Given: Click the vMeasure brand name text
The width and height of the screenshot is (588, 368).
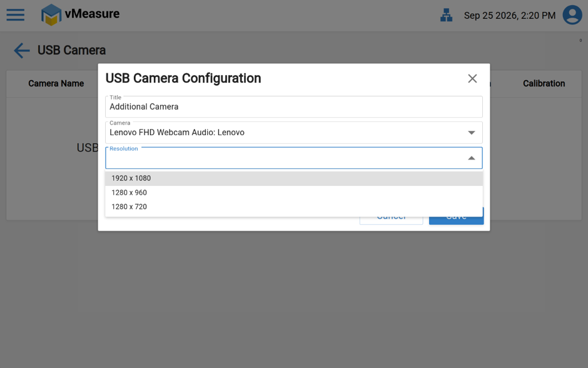Looking at the screenshot, I should 92,14.
